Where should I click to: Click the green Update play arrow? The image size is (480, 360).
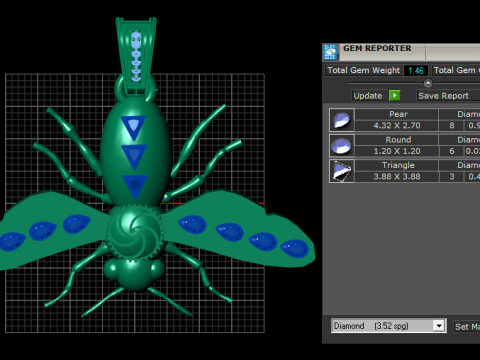click(x=395, y=96)
